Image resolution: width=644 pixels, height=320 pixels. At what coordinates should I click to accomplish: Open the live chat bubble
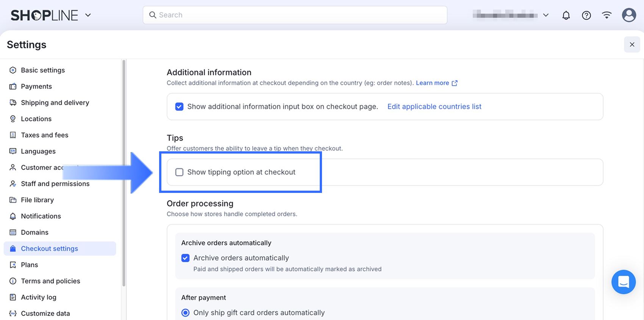pos(623,282)
